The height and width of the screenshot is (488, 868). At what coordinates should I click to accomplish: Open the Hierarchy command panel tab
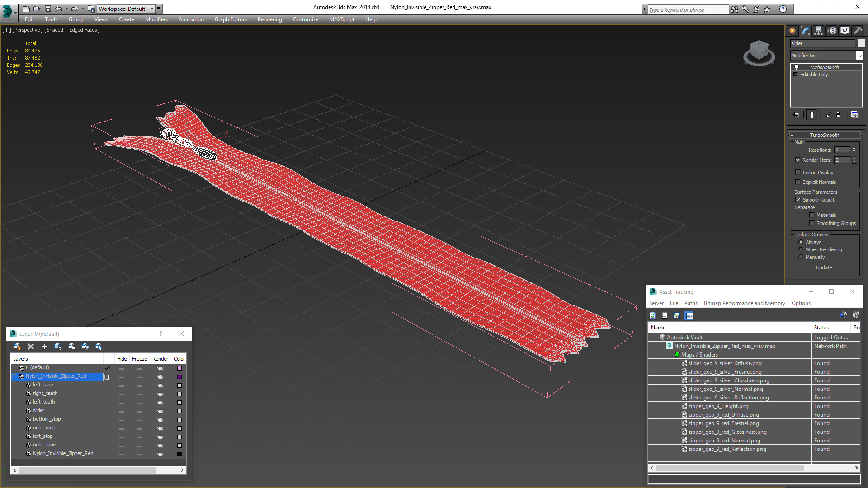pos(818,31)
